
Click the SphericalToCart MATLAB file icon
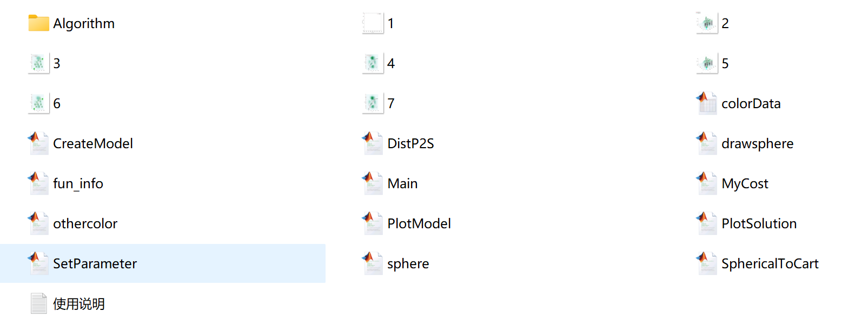coord(707,263)
